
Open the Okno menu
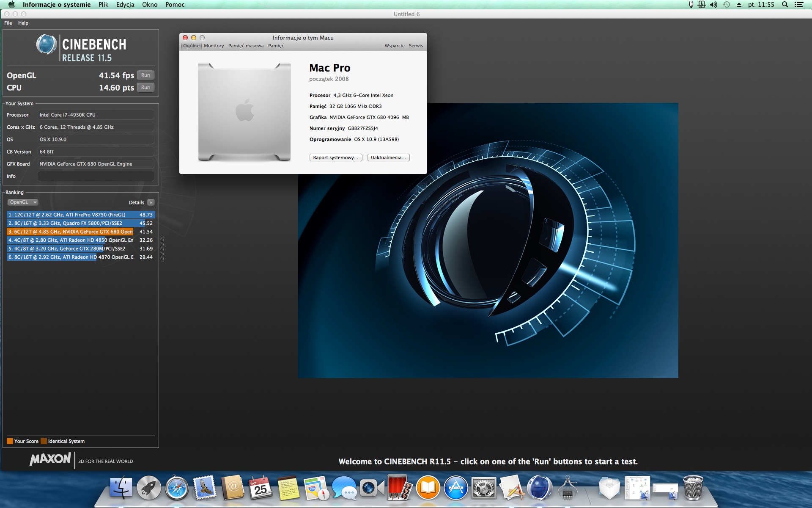click(x=150, y=5)
